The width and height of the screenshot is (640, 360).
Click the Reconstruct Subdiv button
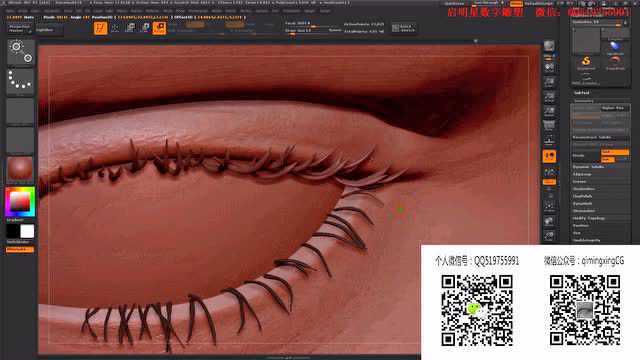point(600,137)
